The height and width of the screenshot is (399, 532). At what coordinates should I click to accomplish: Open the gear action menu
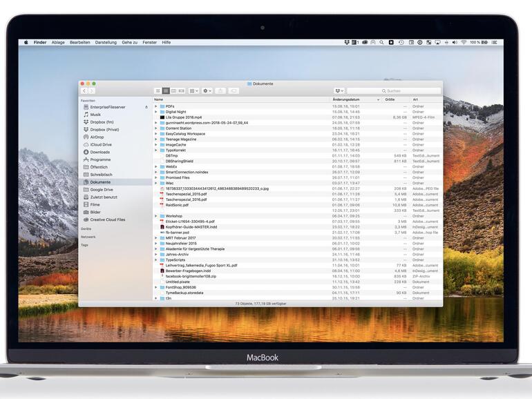click(207, 91)
